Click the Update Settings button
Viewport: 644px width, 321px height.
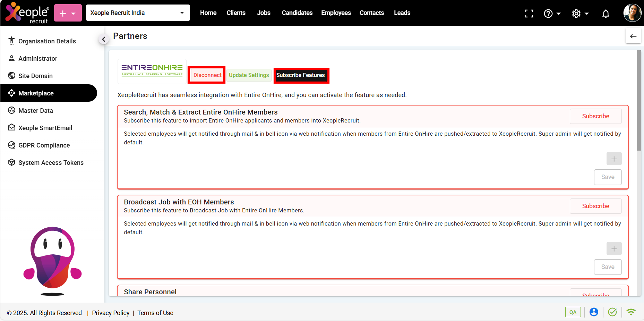click(249, 75)
